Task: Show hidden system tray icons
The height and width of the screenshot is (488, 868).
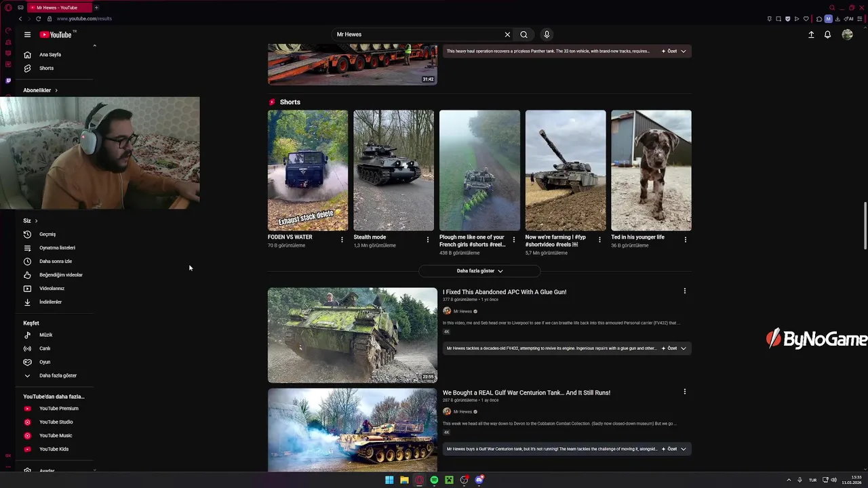Action: [789, 480]
